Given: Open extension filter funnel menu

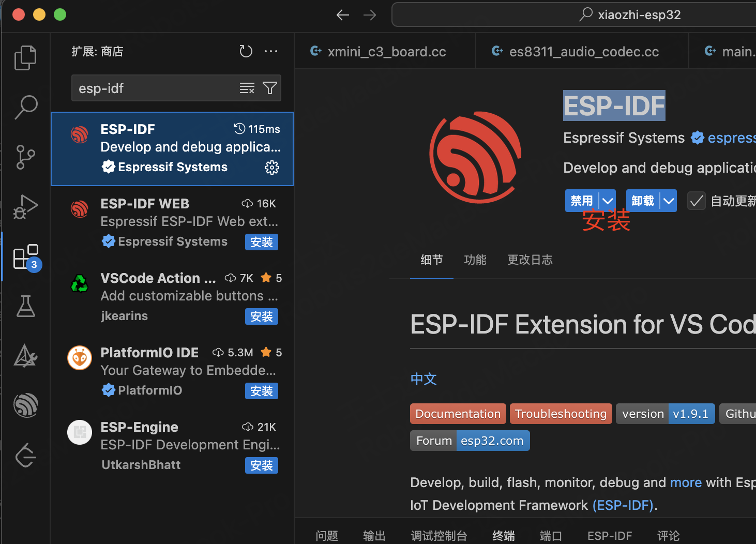Looking at the screenshot, I should 270,88.
